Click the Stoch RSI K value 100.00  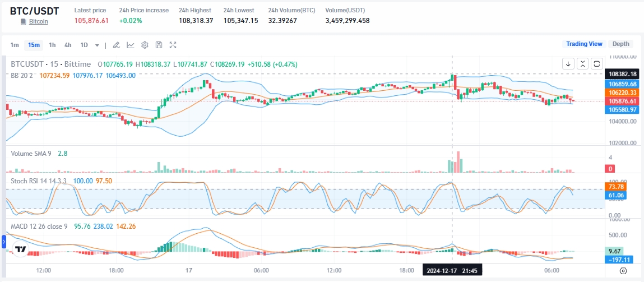coord(82,181)
